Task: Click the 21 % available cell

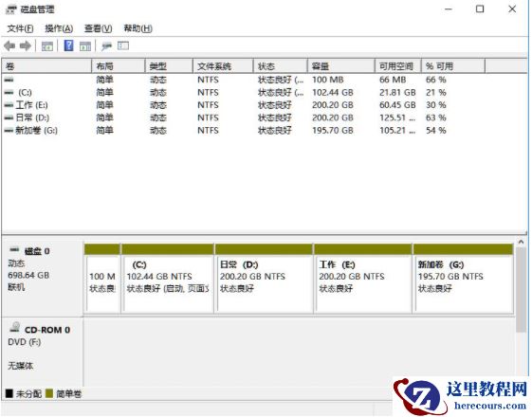Action: point(436,92)
